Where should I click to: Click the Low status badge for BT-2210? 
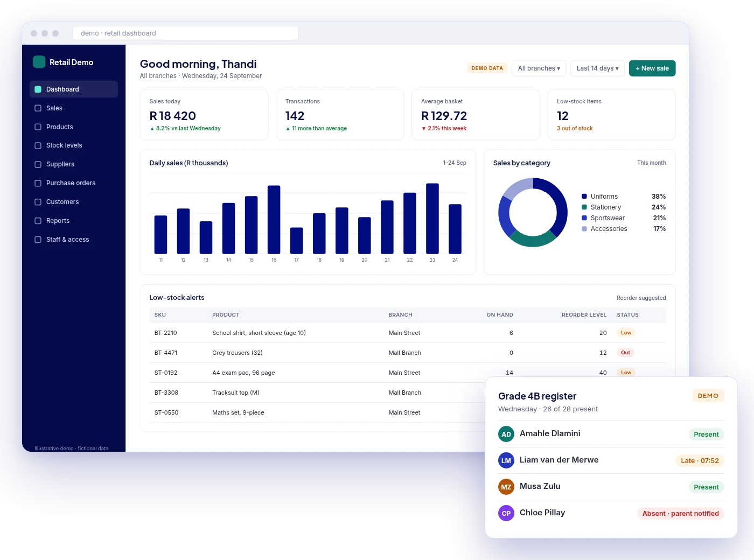[x=626, y=333]
